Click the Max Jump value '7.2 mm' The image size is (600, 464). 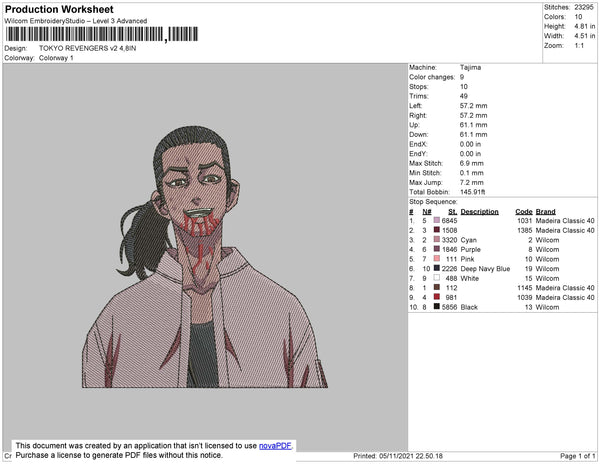click(471, 182)
